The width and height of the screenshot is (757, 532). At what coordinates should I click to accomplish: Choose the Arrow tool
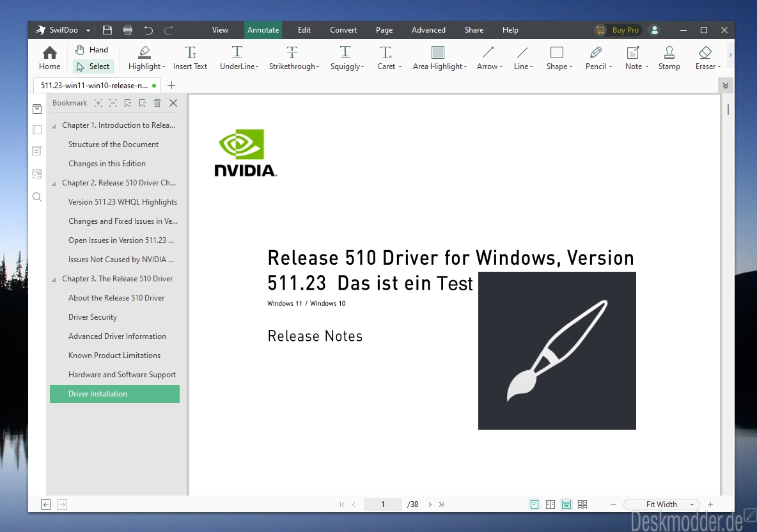(x=490, y=58)
